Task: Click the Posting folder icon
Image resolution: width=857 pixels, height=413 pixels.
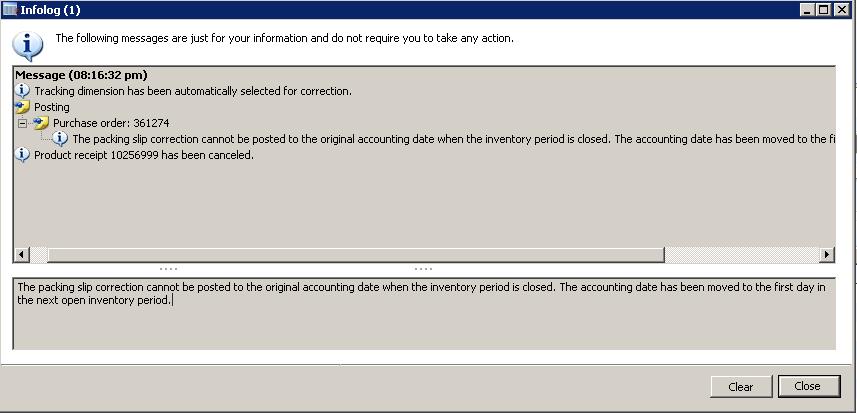Action: coord(22,107)
